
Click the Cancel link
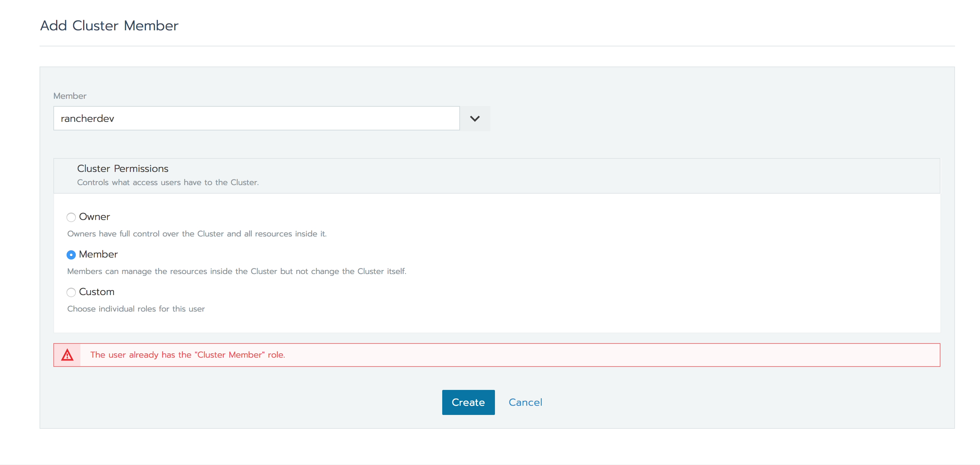525,402
